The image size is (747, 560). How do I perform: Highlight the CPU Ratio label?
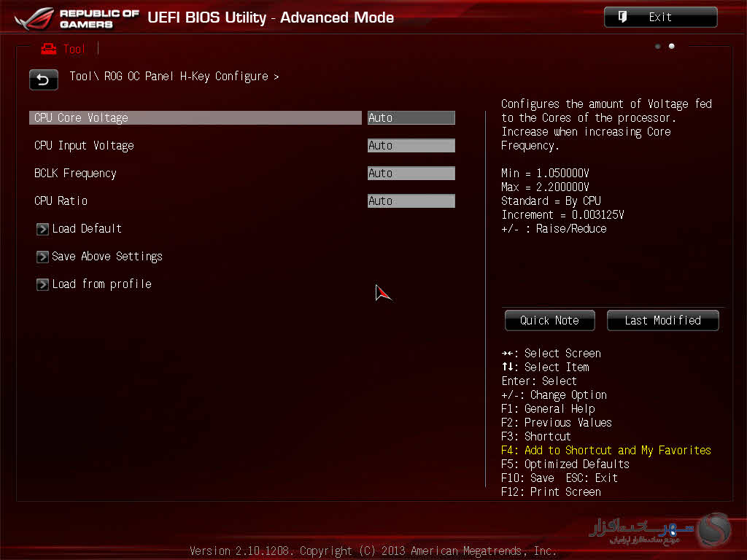[x=61, y=201]
